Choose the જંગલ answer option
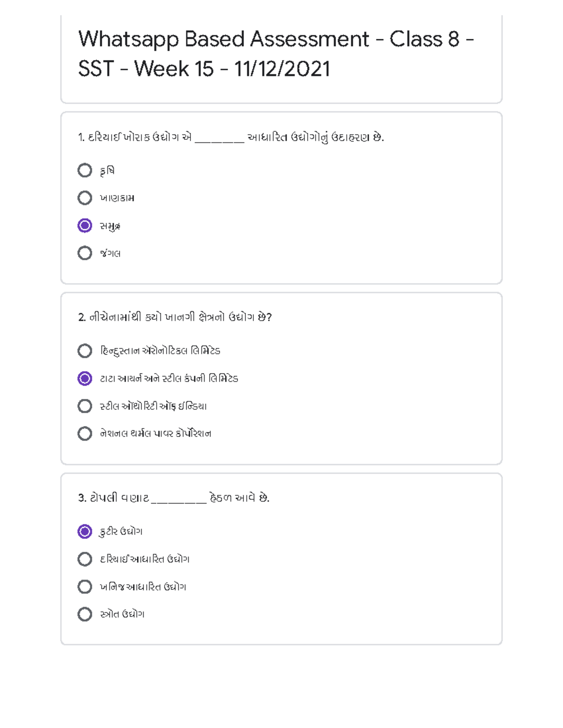 [x=84, y=253]
